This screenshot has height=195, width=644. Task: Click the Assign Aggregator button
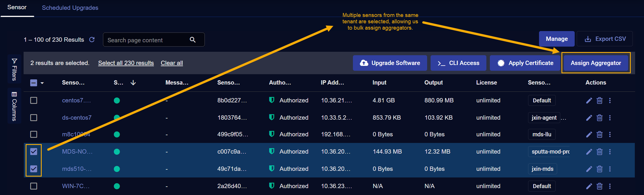pyautogui.click(x=596, y=63)
